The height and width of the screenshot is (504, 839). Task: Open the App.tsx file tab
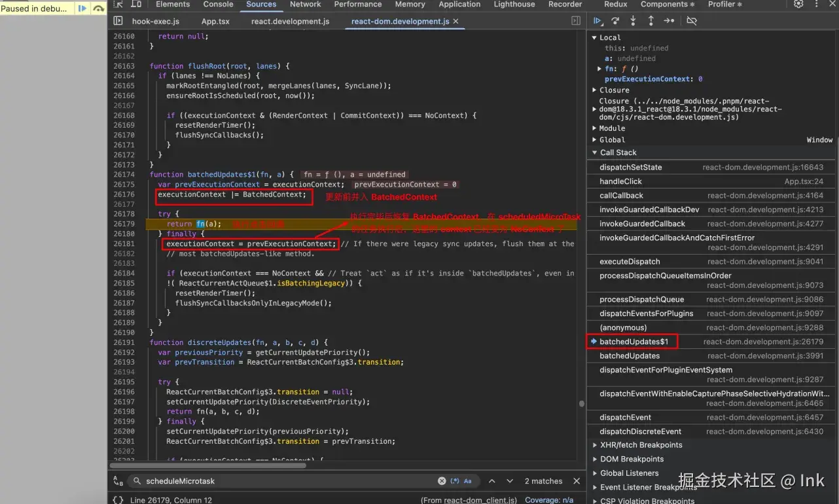click(215, 21)
